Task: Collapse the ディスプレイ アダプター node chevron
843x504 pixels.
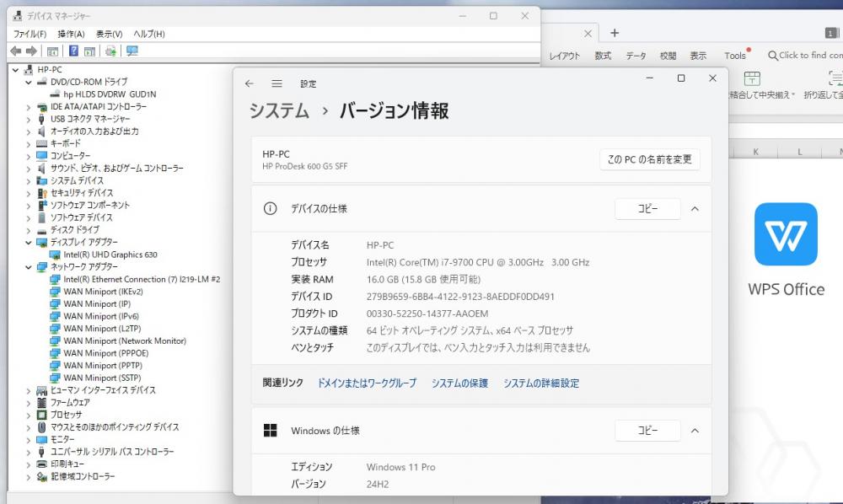Action: [29, 243]
